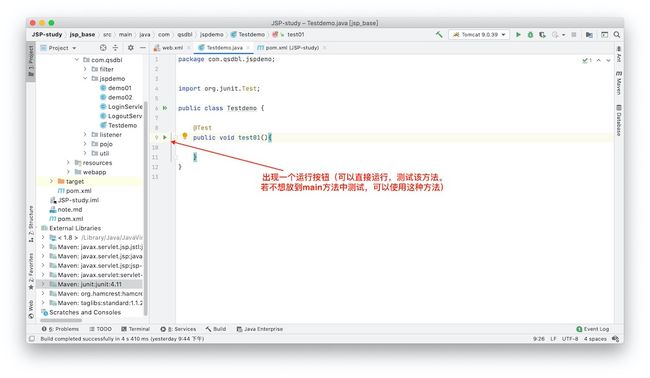Go to next highlighted error arrow
The height and width of the screenshot is (378, 650).
point(608,60)
